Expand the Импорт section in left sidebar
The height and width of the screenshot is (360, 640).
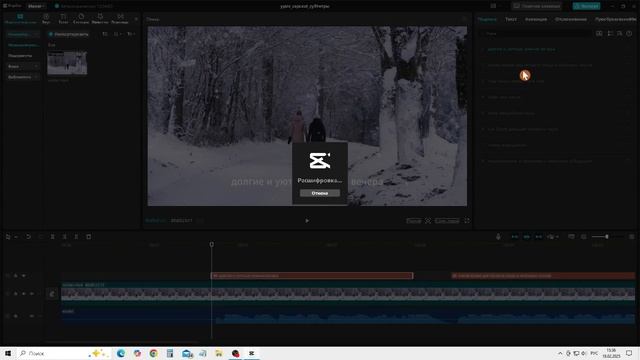[22, 35]
